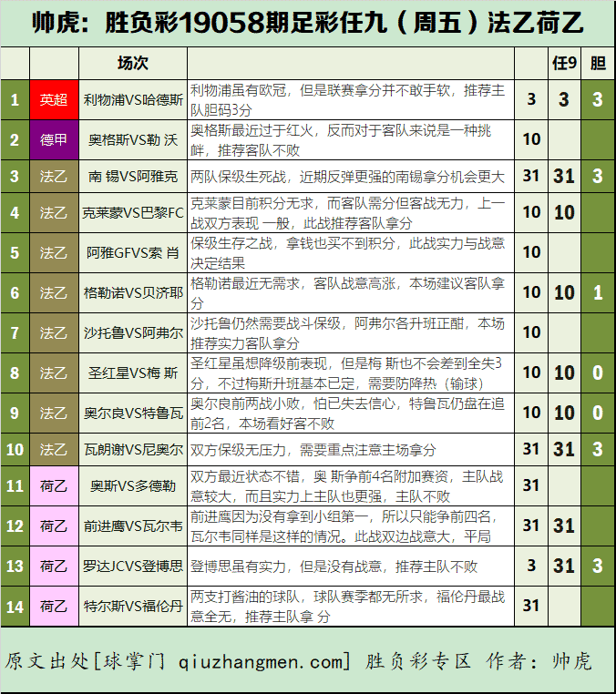Click 胆 value 3 for 瓦朗谢VS尼奥尔
Screen dimensions: 616x694
point(598,450)
